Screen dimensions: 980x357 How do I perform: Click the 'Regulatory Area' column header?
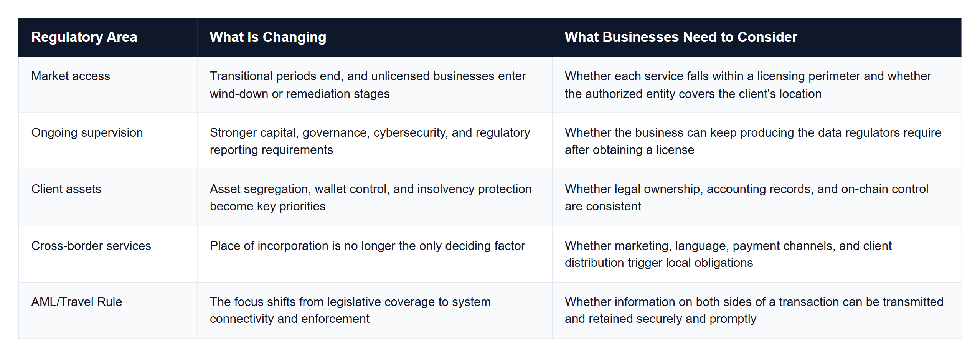tap(108, 38)
